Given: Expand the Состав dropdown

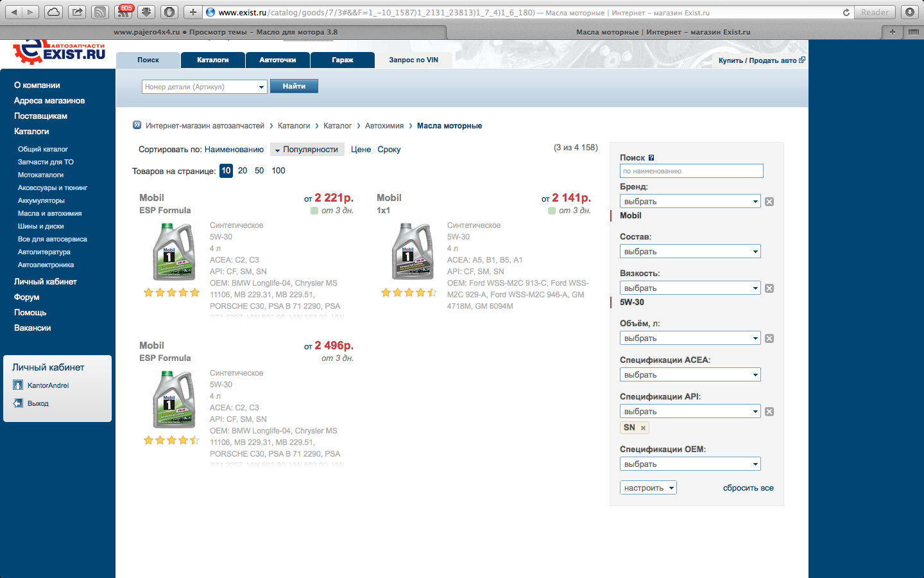Looking at the screenshot, I should [x=690, y=252].
